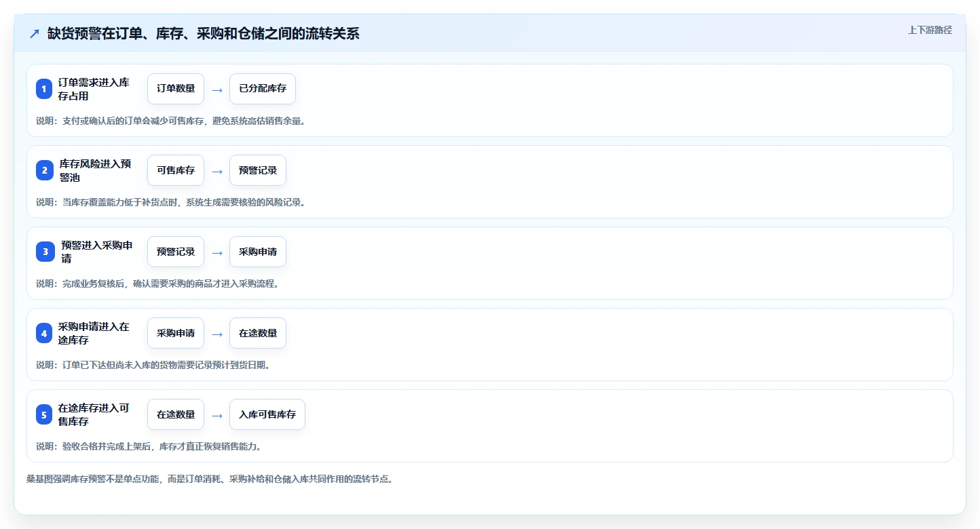This screenshot has height=529, width=980.
Task: Select the step 1 number badge
Action: 44,89
